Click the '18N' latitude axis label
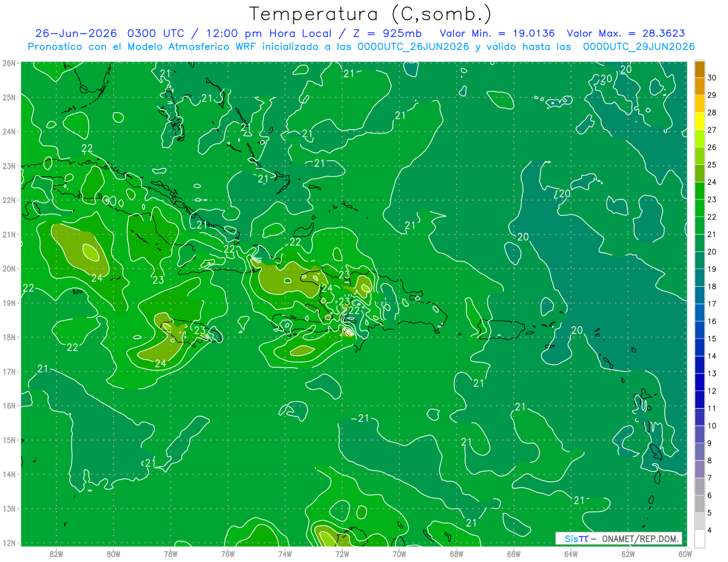728x562 pixels. pyautogui.click(x=9, y=337)
